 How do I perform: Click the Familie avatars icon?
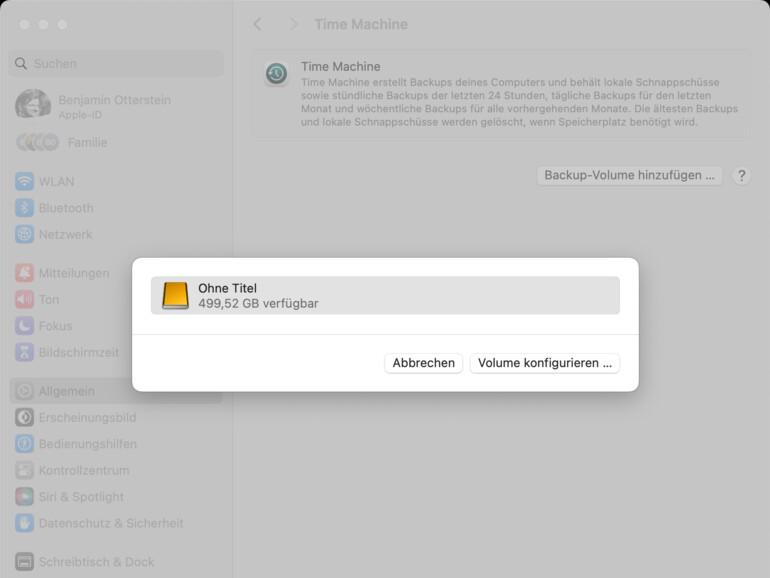pos(37,142)
